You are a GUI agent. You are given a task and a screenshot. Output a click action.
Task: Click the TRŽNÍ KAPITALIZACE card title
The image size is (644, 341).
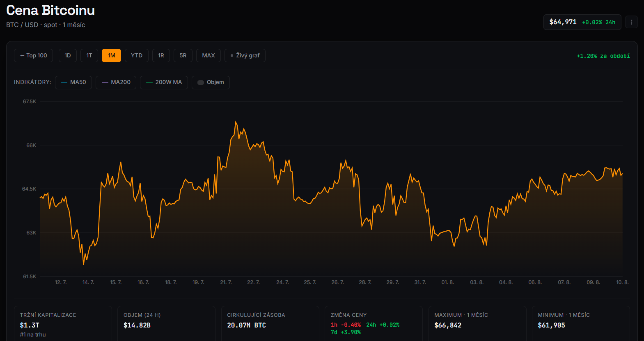(x=48, y=315)
